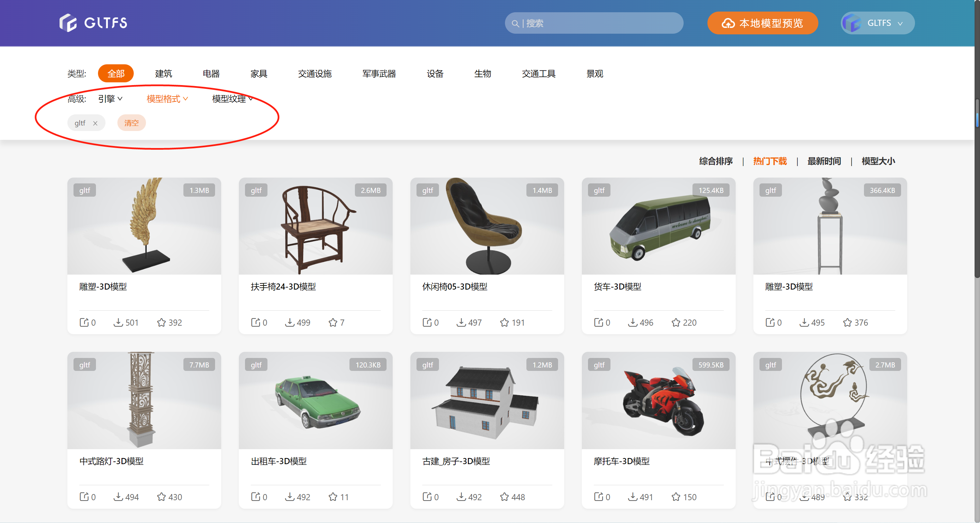Open the GLTFS account menu
The image size is (980, 523).
tap(878, 23)
